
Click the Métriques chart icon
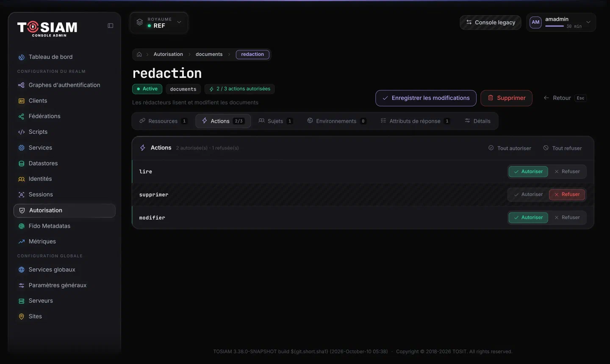[x=22, y=242]
